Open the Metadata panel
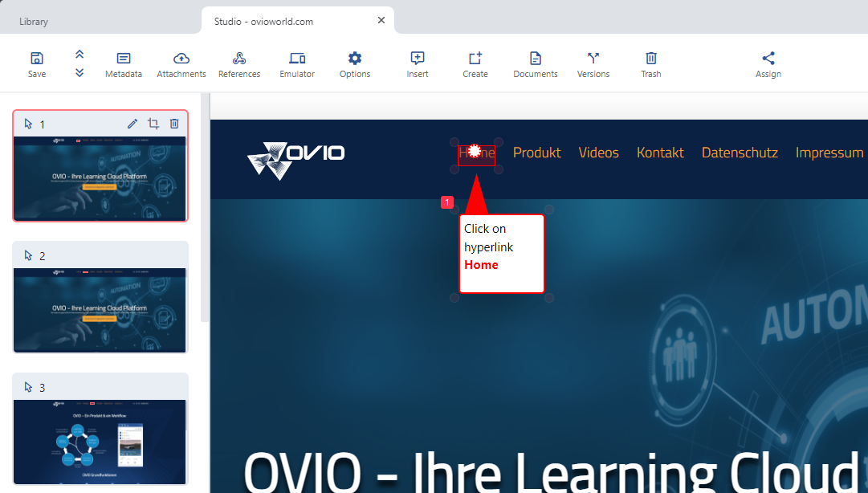 click(124, 64)
